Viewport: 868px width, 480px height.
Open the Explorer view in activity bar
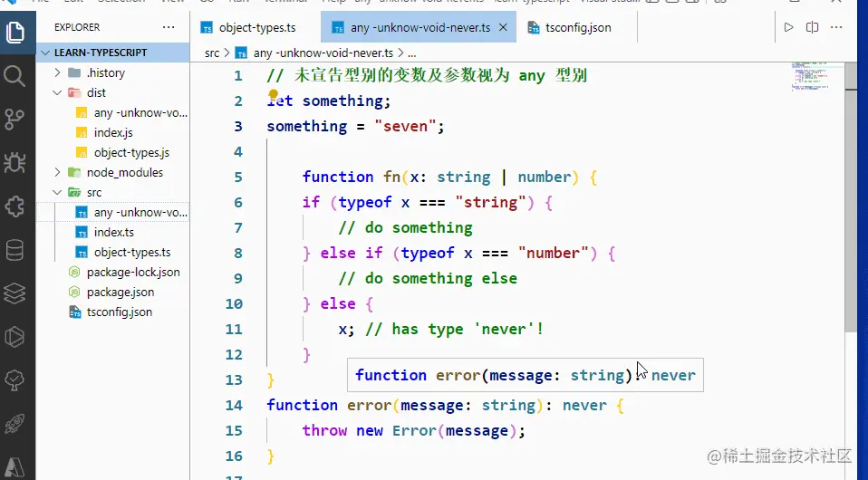[x=14, y=33]
